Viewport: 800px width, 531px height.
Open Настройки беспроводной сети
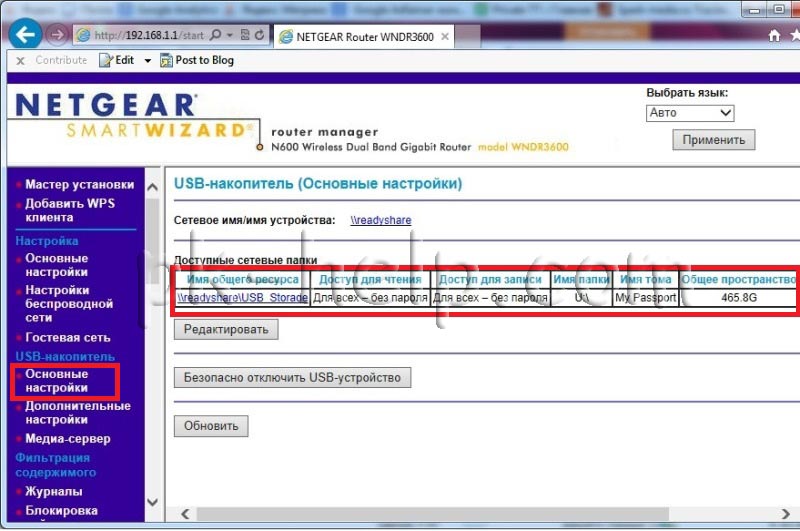pyautogui.click(x=69, y=304)
